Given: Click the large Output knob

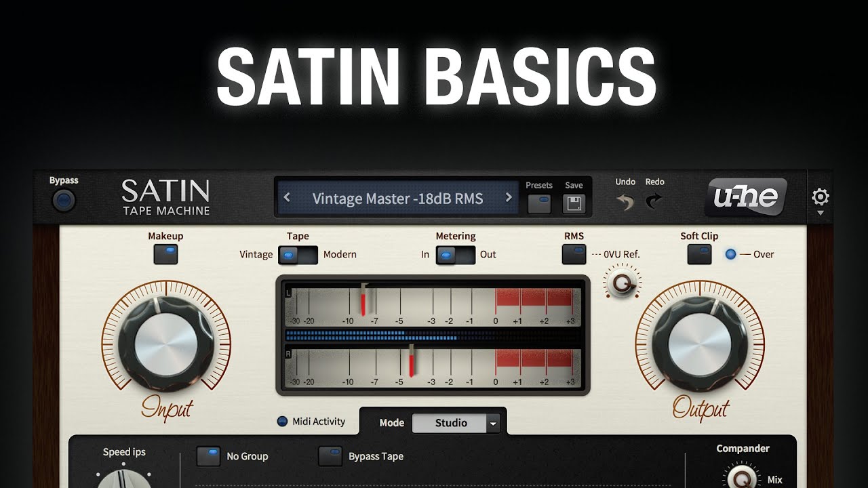Looking at the screenshot, I should tap(700, 346).
